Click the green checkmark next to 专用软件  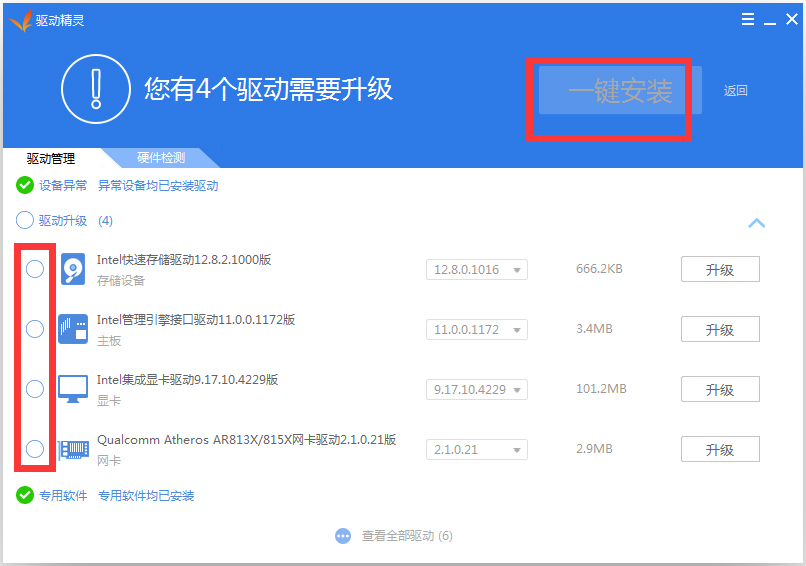click(25, 495)
